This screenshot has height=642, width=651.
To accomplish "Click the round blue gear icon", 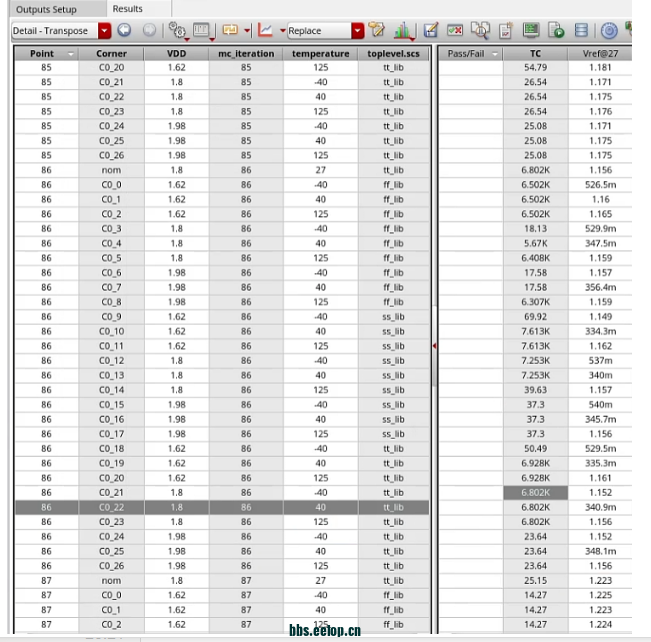I will pos(609,30).
